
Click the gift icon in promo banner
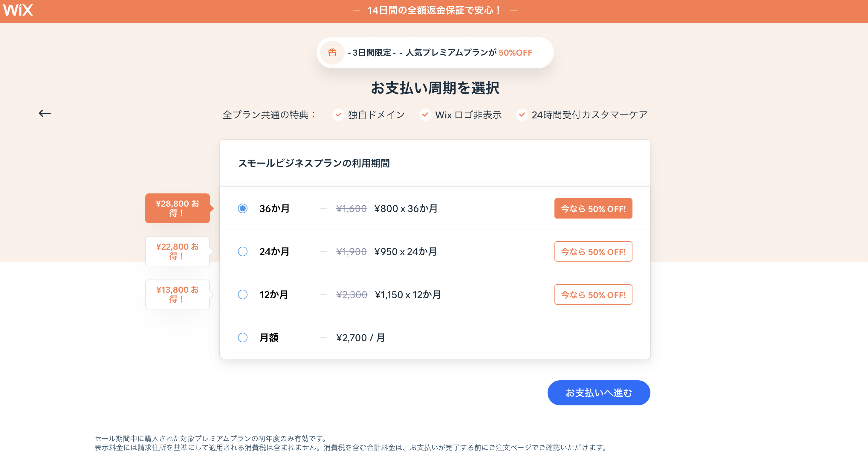[332, 53]
